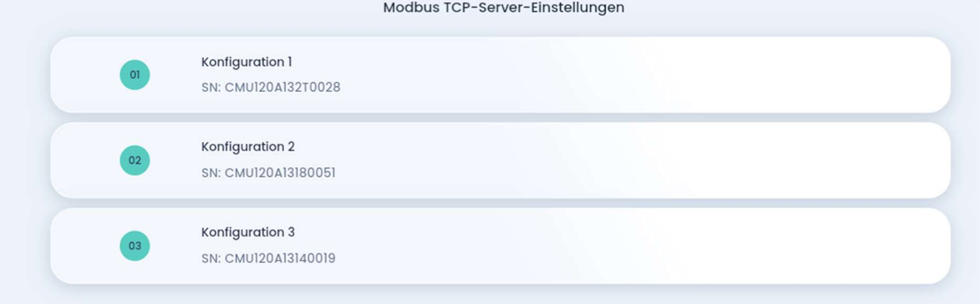Viewport: 980px width, 304px height.
Task: Expand the first configuration card row
Action: 500,75
